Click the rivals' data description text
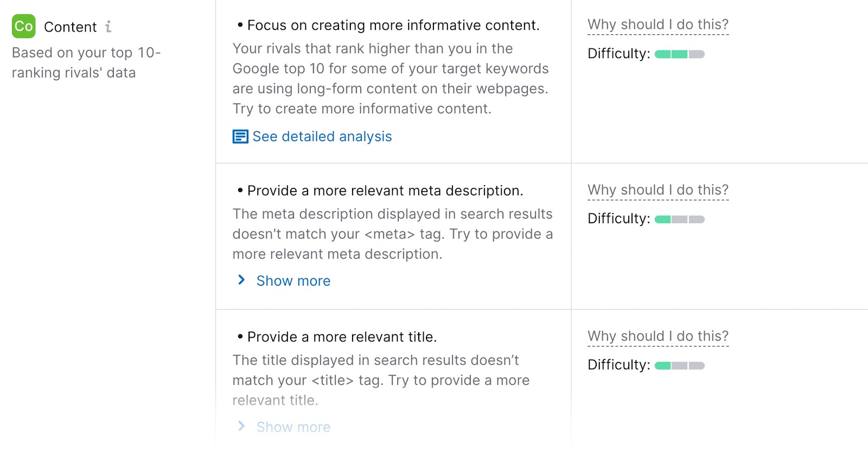This screenshot has height=452, width=868. (x=85, y=62)
